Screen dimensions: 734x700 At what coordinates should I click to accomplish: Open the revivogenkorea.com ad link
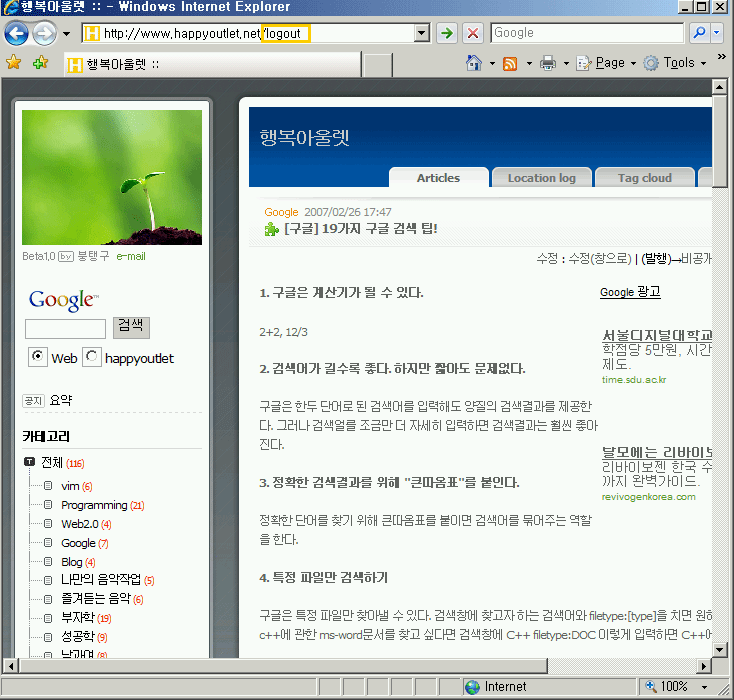click(x=648, y=497)
